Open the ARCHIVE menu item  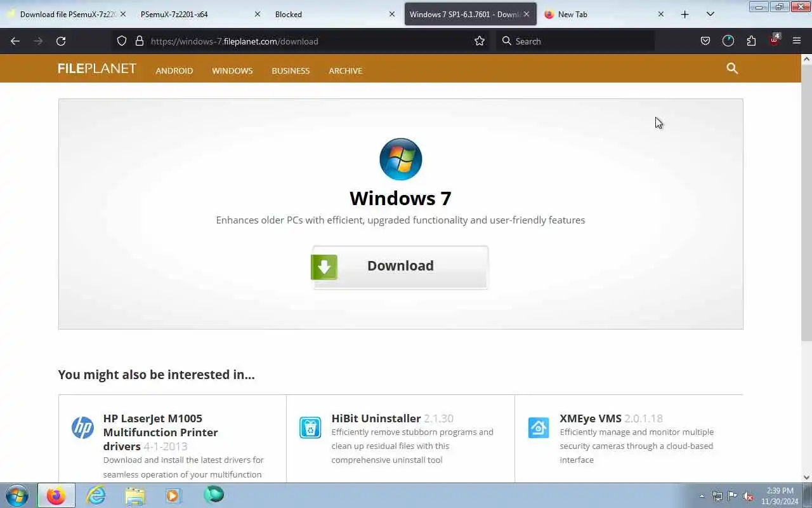(345, 70)
